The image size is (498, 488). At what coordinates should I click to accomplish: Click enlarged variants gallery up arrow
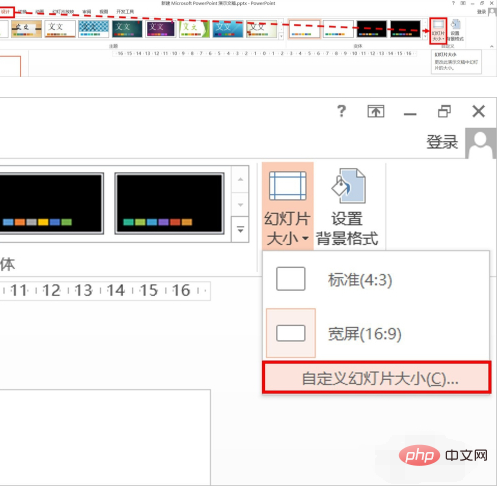(240, 179)
